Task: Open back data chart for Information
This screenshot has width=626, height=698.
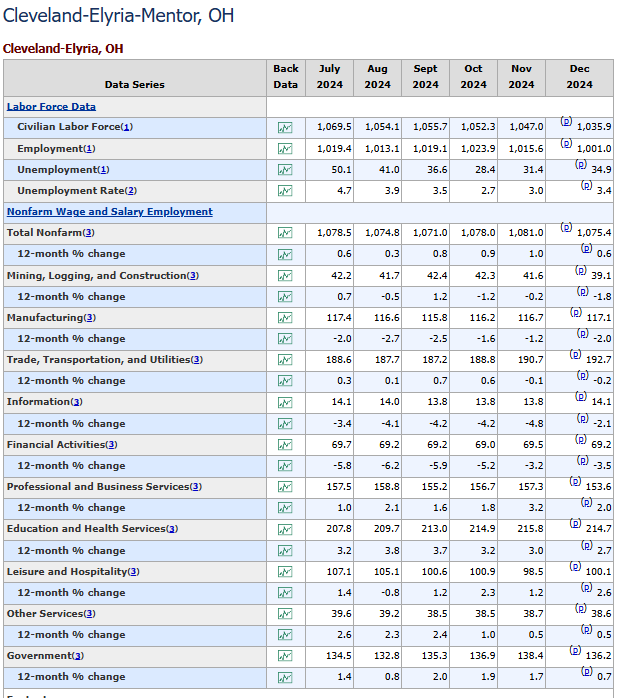Action: tap(285, 402)
